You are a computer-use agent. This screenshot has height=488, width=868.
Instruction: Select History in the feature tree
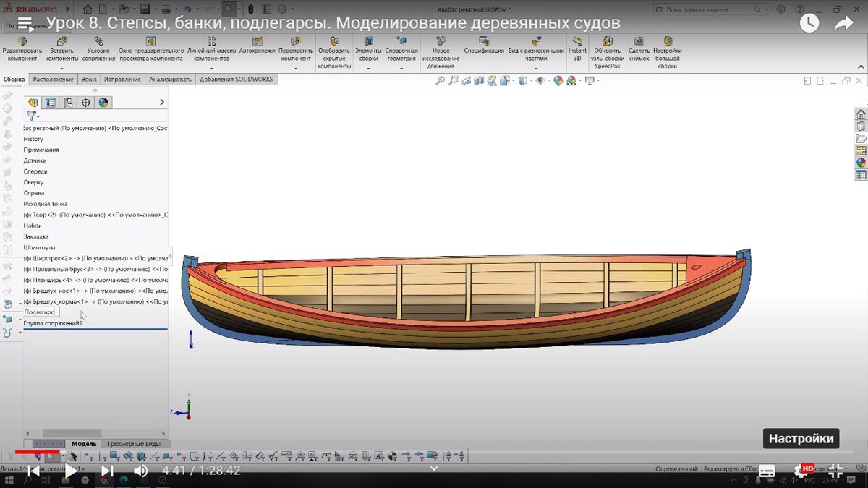[x=33, y=139]
